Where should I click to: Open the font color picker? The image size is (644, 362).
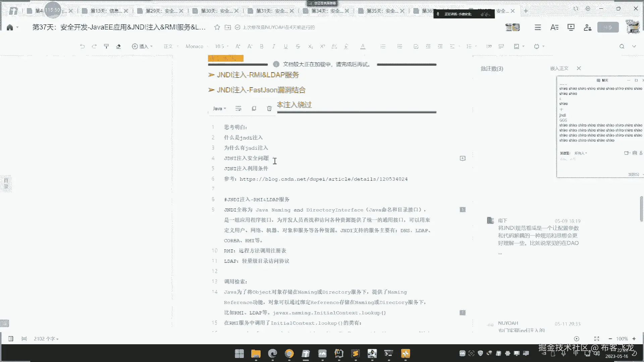click(x=363, y=47)
